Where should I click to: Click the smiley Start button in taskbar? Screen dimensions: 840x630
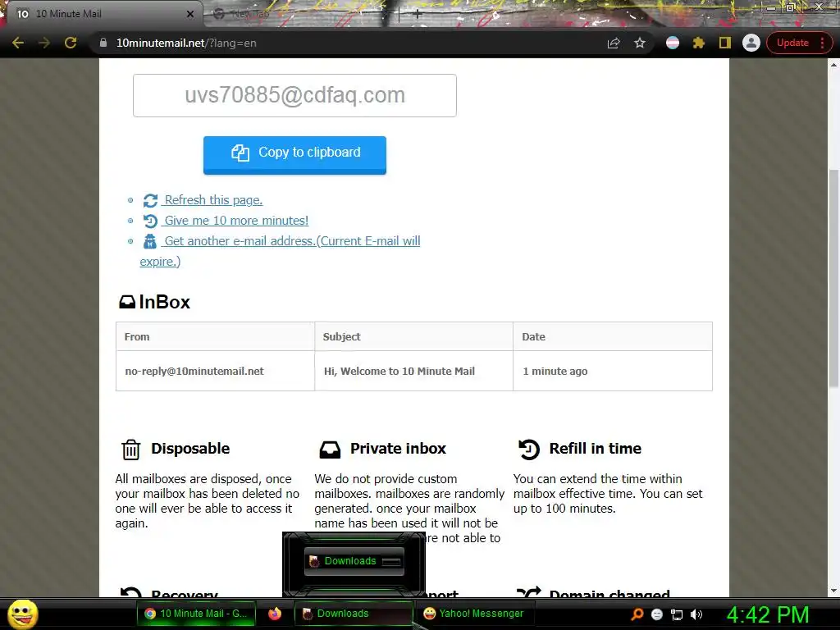[x=23, y=614]
